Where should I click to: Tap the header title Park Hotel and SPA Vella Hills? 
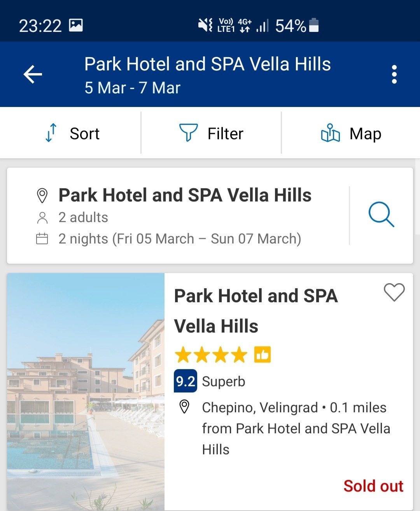207,65
